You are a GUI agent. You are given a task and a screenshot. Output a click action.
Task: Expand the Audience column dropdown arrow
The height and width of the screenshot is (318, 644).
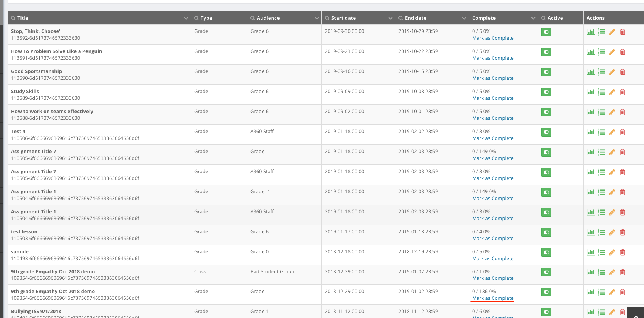pos(317,18)
